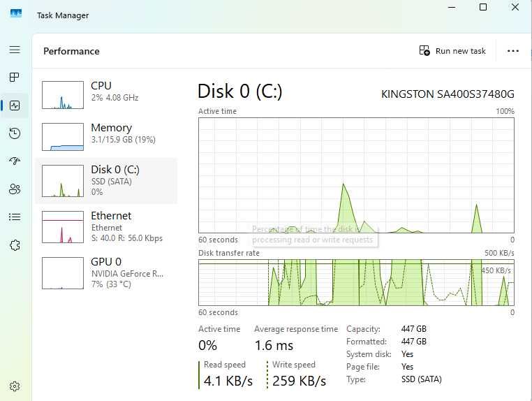
Task: Click the Memory mini graph thumbnail
Action: [x=63, y=137]
